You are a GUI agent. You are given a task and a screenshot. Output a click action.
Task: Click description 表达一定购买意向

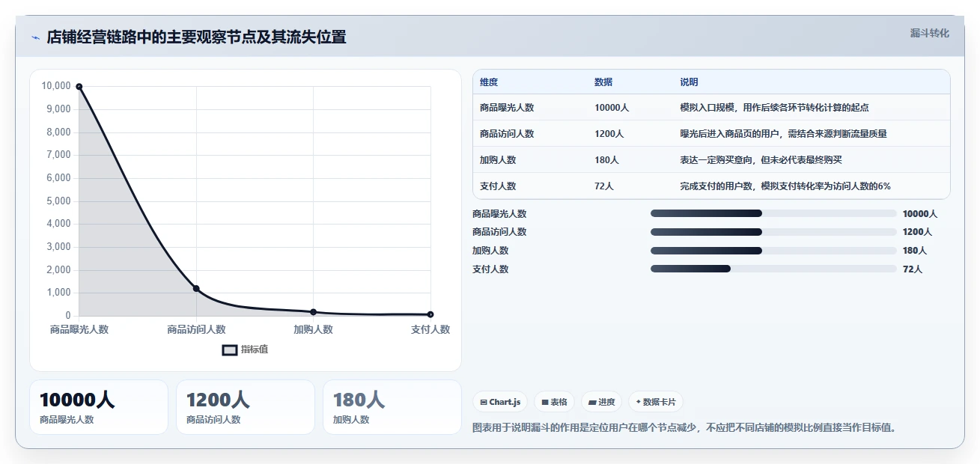click(x=761, y=160)
